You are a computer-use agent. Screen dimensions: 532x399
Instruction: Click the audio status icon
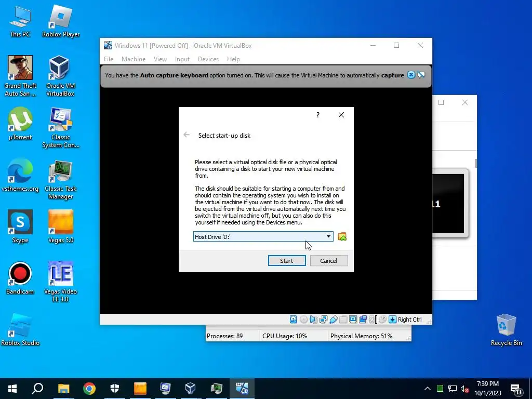[x=313, y=320]
